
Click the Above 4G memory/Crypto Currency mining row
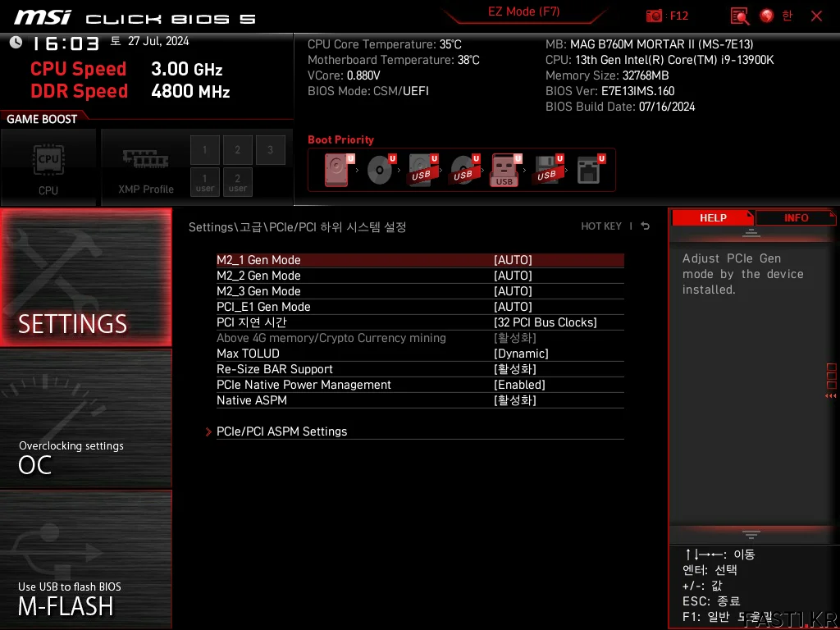coord(420,338)
